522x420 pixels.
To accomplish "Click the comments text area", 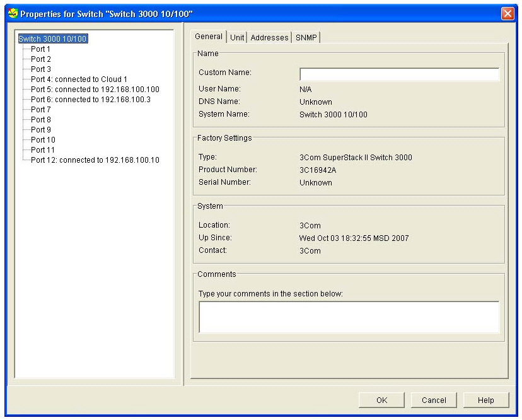I will pos(349,317).
